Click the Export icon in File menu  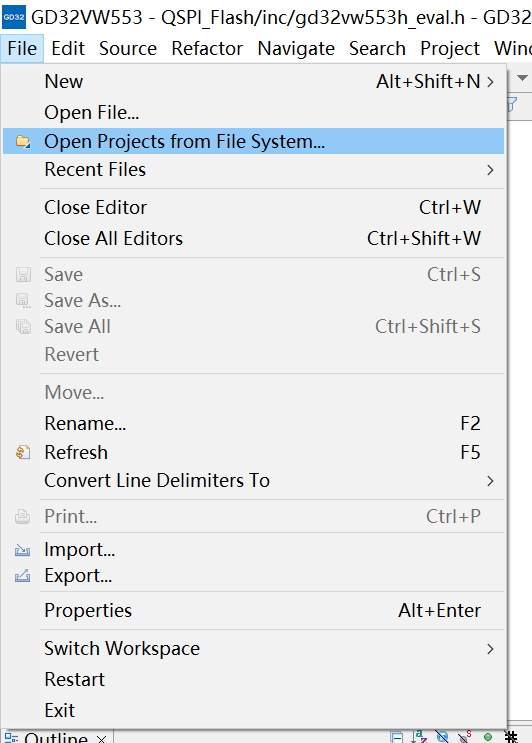[22, 575]
